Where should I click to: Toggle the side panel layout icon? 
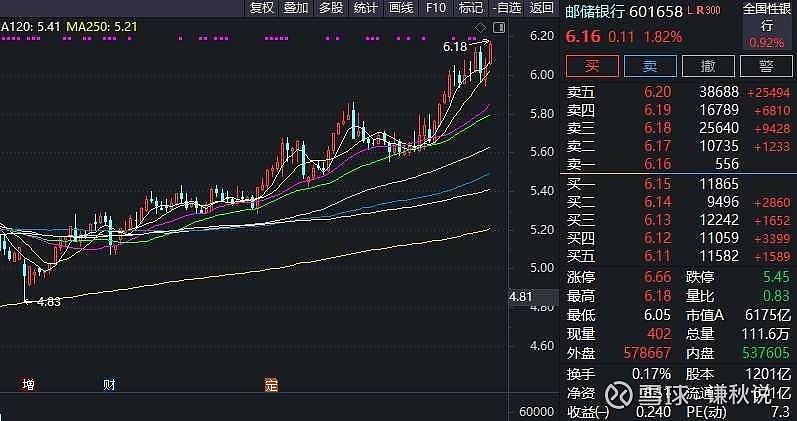(499, 27)
